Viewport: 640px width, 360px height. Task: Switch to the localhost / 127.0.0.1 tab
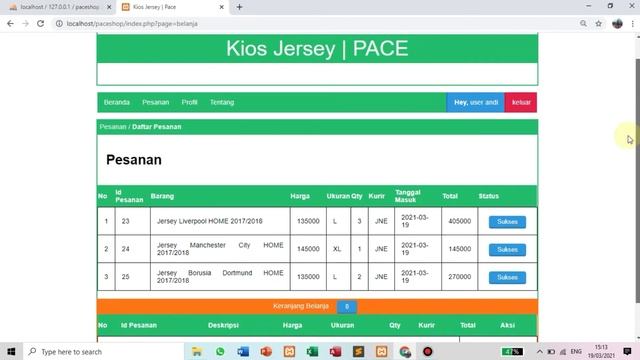click(x=60, y=7)
